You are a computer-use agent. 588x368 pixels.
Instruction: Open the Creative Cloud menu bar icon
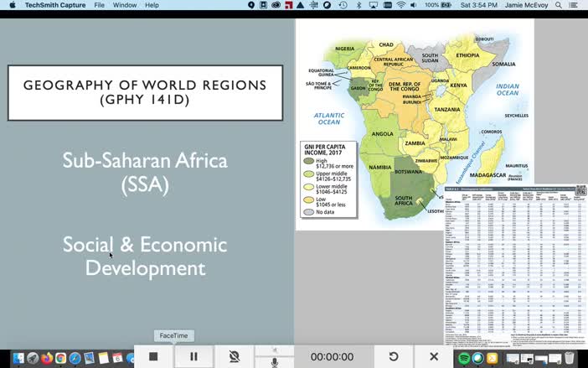276,5
